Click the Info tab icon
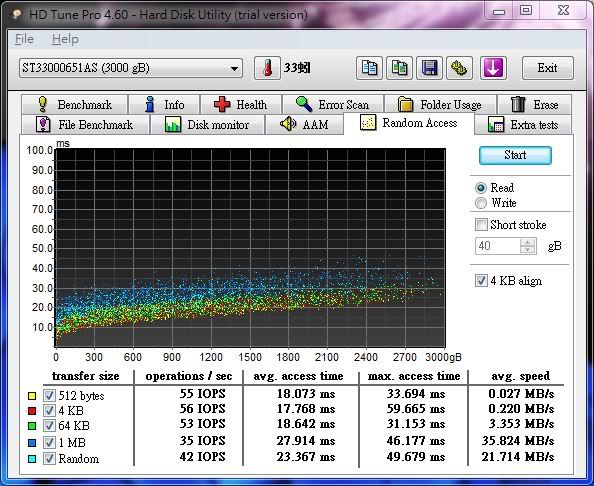This screenshot has width=594, height=486. click(x=150, y=104)
